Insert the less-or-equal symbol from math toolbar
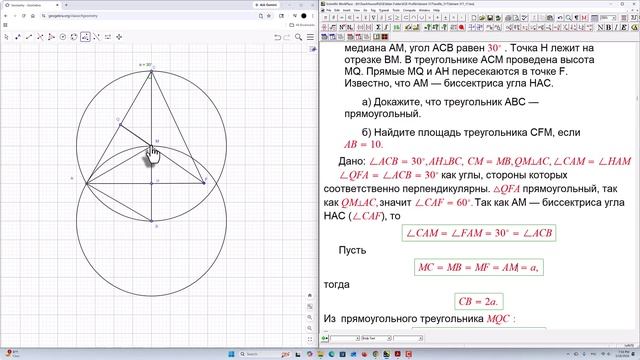The width and height of the screenshot is (640, 360). (x=389, y=18)
